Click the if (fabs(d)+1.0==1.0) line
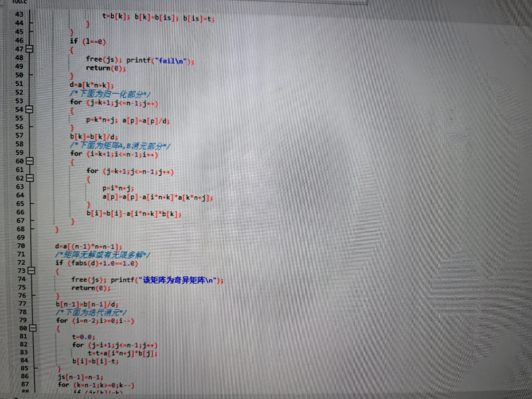This screenshot has height=399, width=532. pyautogui.click(x=96, y=263)
